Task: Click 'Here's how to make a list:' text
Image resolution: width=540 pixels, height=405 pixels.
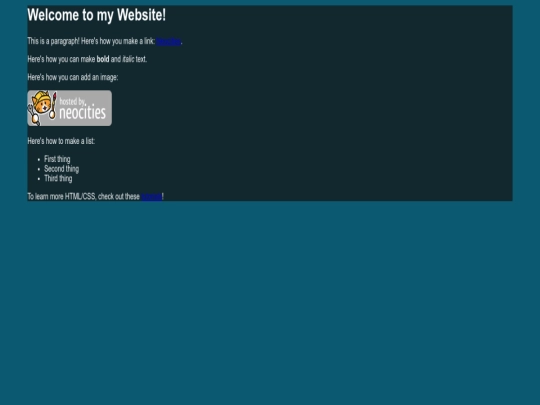Action: pyautogui.click(x=61, y=141)
